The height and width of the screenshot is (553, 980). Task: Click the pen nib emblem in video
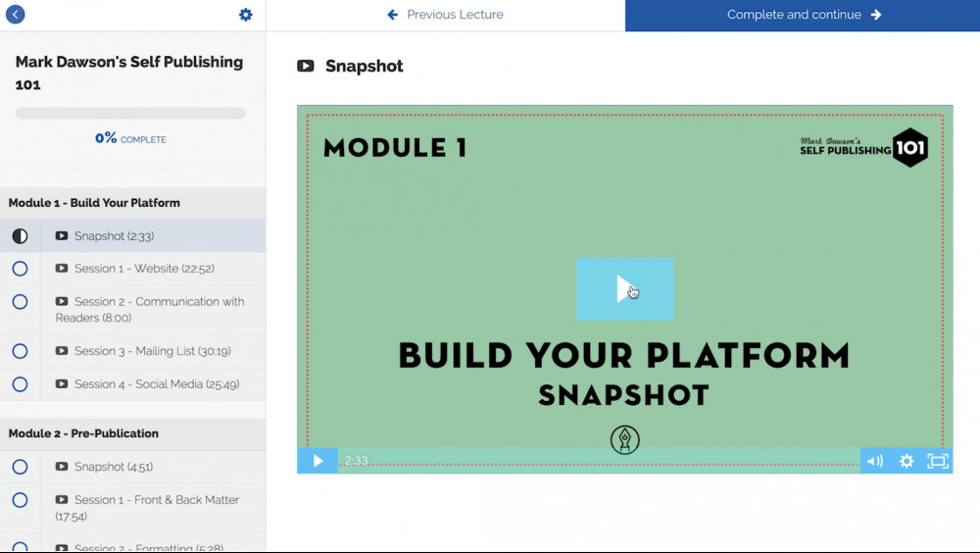625,440
